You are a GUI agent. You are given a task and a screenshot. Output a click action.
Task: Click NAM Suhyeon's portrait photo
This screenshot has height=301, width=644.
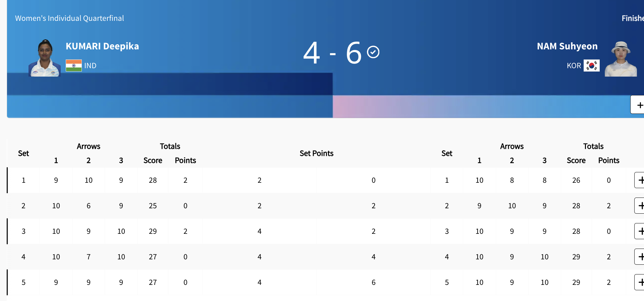point(621,59)
